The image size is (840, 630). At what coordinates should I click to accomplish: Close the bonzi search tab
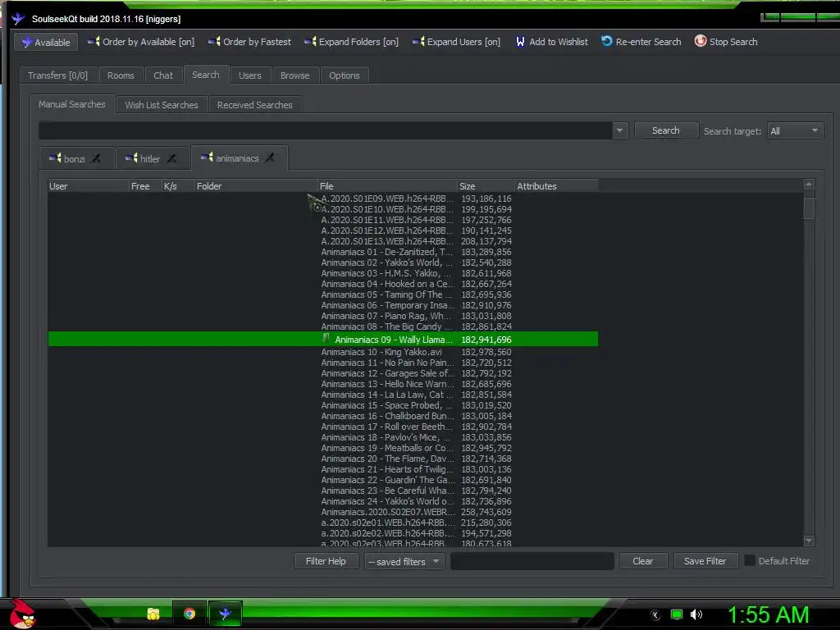(x=96, y=158)
